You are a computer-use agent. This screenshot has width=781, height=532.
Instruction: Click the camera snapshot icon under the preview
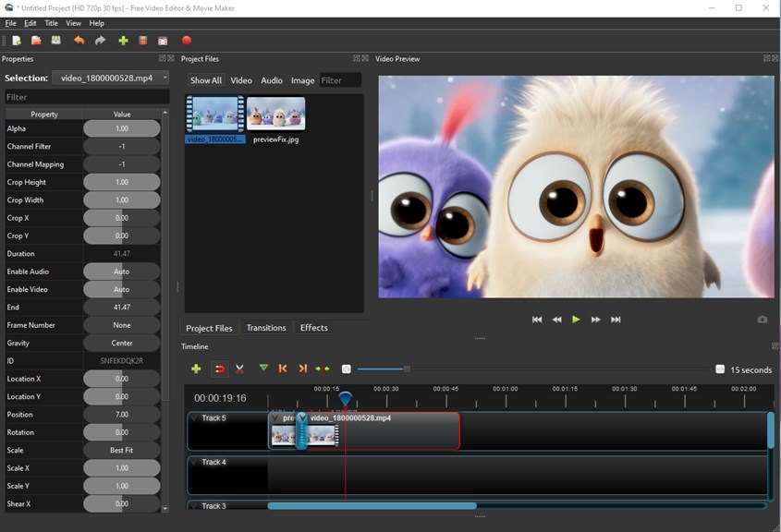[762, 320]
